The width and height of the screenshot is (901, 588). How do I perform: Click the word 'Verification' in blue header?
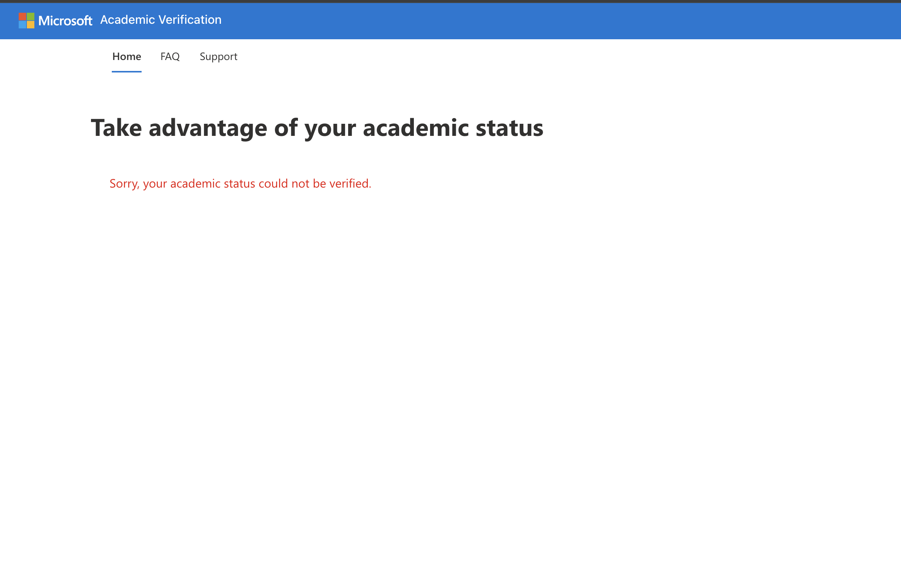point(190,20)
